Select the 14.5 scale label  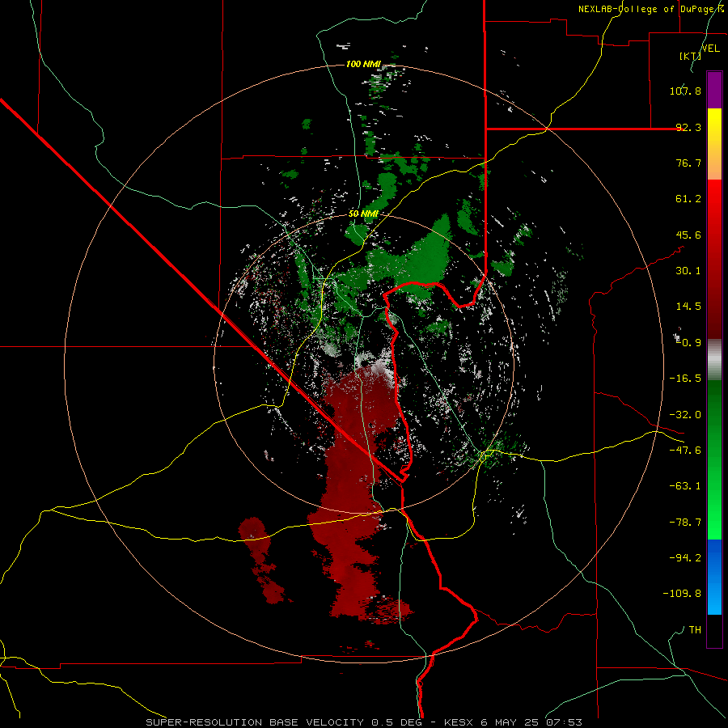[x=688, y=307]
